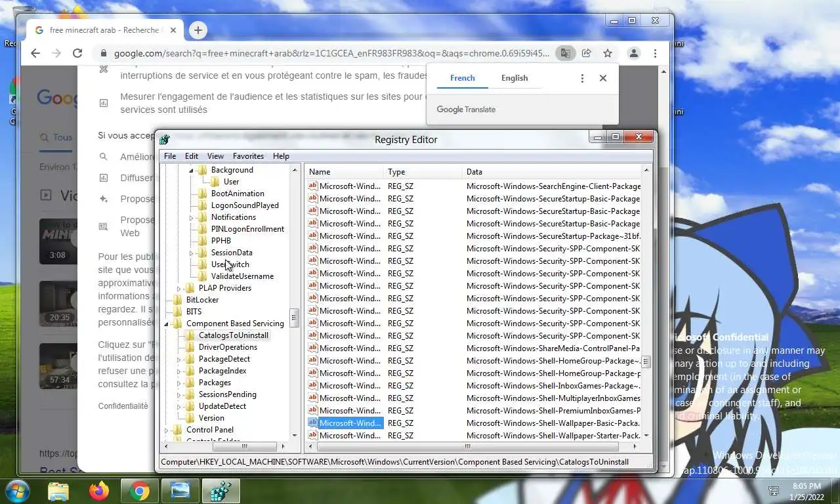Expand the UpdateDetect key

point(179,406)
